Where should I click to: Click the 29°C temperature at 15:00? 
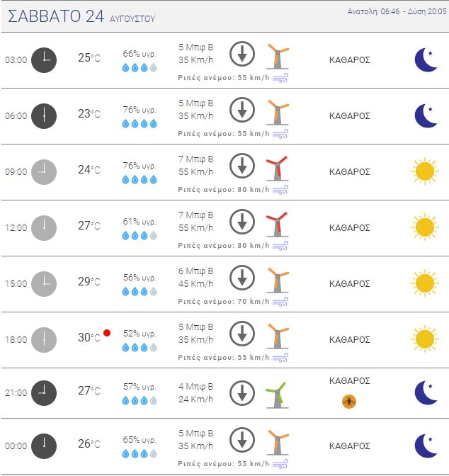coord(89,282)
